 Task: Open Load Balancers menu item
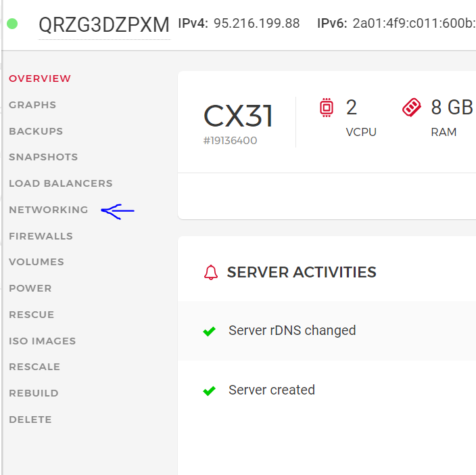click(x=61, y=183)
